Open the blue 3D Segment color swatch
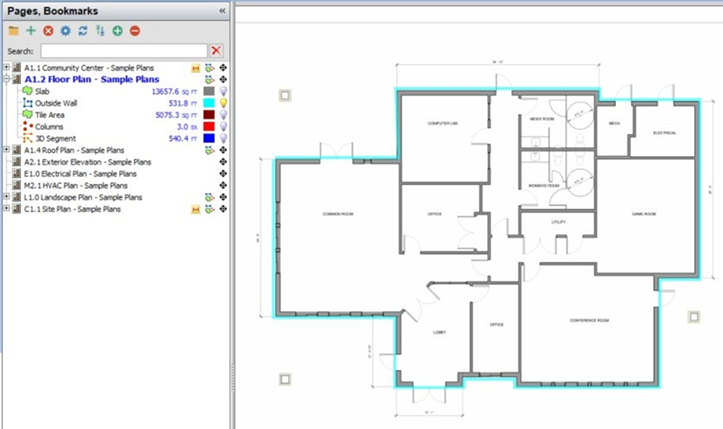Image resolution: width=723 pixels, height=429 pixels. [209, 138]
